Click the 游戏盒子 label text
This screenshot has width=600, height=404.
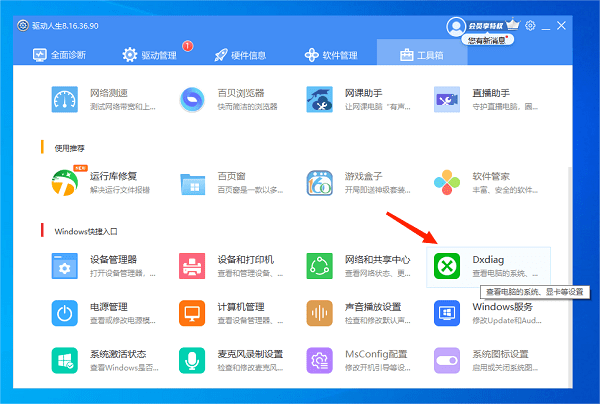tap(364, 176)
